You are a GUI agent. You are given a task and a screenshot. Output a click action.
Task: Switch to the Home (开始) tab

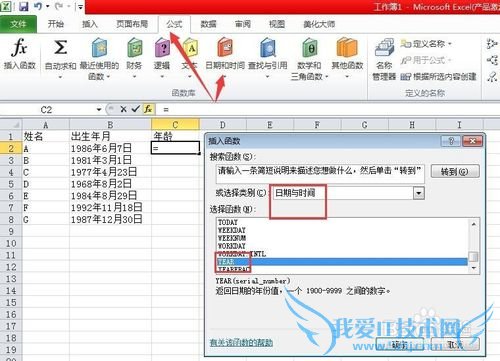coord(55,24)
